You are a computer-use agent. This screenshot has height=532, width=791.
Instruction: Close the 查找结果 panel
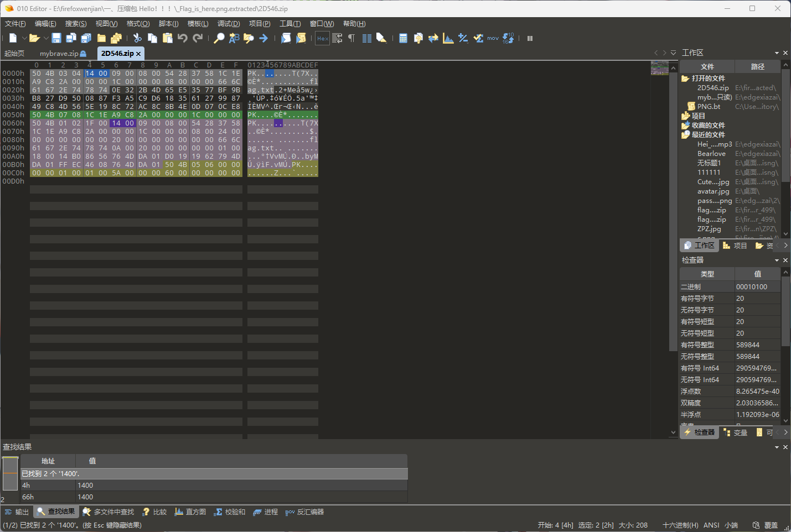pyautogui.click(x=785, y=447)
